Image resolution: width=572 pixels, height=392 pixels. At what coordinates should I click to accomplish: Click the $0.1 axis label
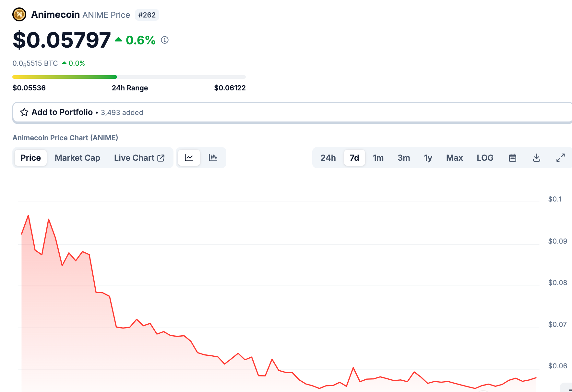pos(555,199)
